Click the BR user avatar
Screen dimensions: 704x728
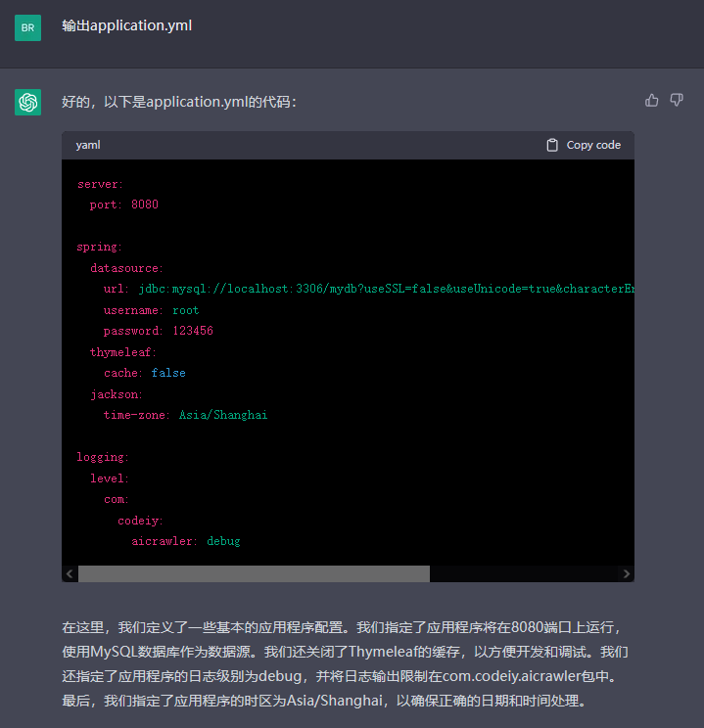pyautogui.click(x=27, y=27)
